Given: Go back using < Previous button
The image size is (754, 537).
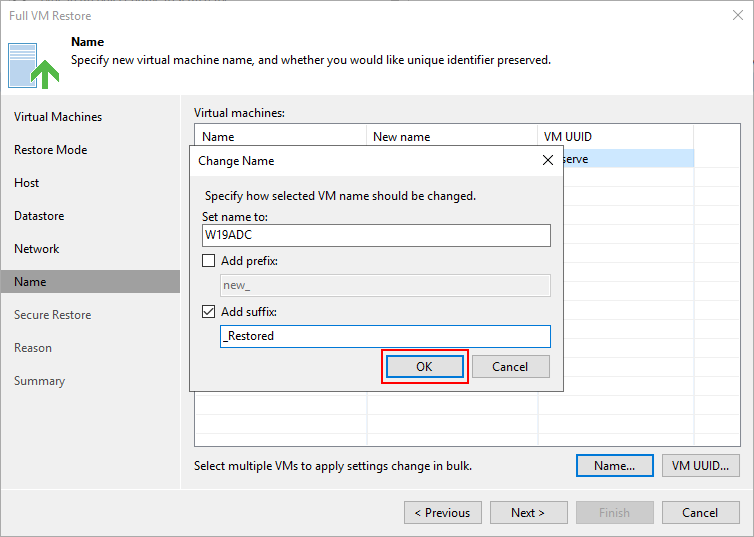Looking at the screenshot, I should tap(443, 513).
